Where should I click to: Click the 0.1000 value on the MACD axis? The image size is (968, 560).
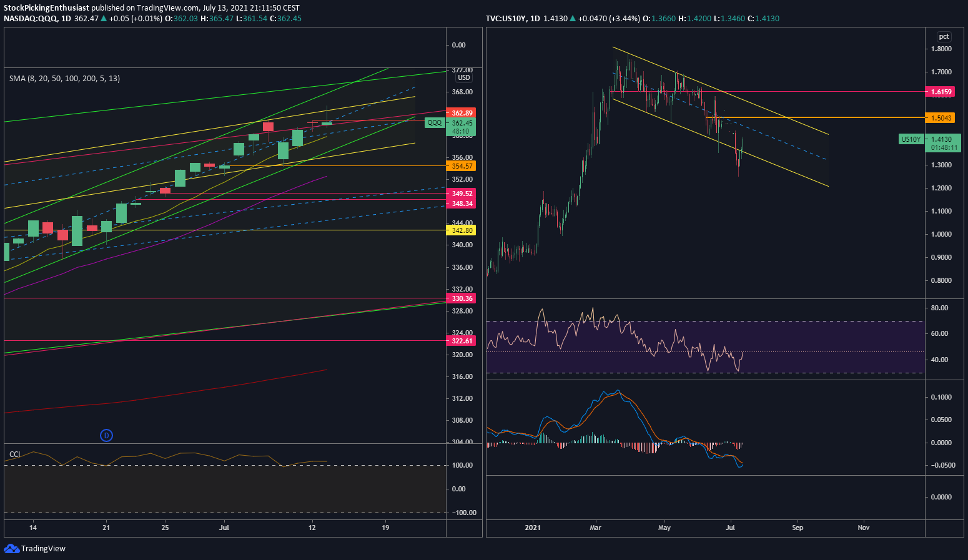pyautogui.click(x=941, y=397)
